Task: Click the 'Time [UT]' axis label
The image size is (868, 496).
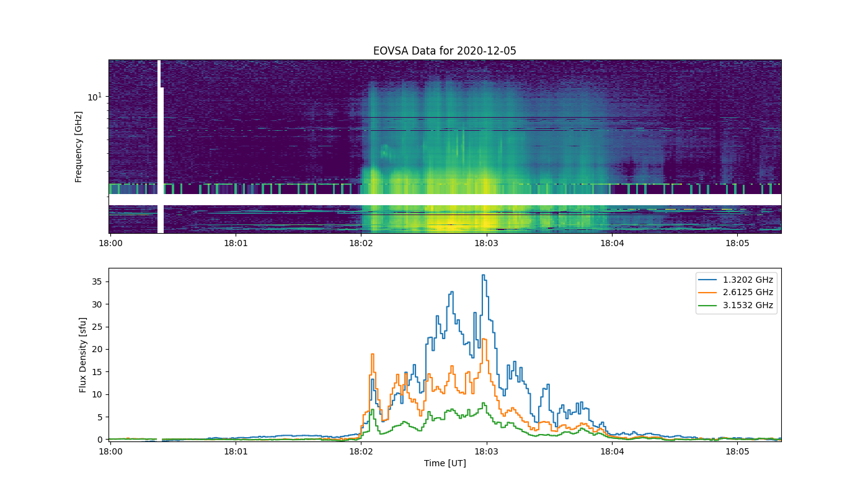Action: pos(445,463)
